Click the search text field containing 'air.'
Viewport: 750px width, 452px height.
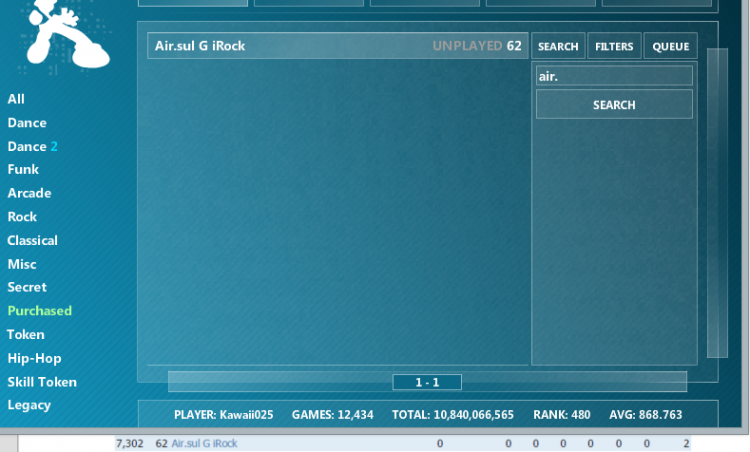[614, 76]
